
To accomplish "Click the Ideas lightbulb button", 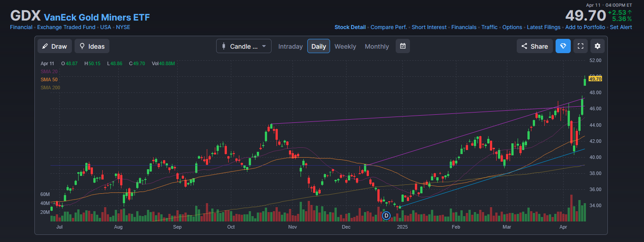I will 92,46.
